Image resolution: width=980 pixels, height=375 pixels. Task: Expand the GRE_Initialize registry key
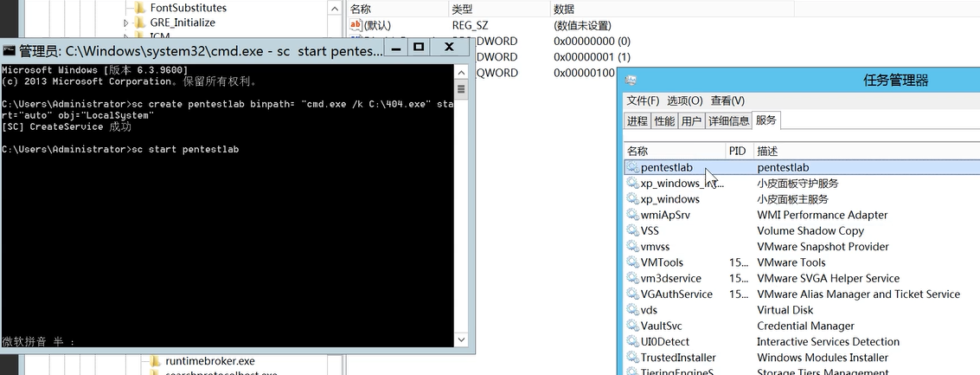tap(126, 23)
